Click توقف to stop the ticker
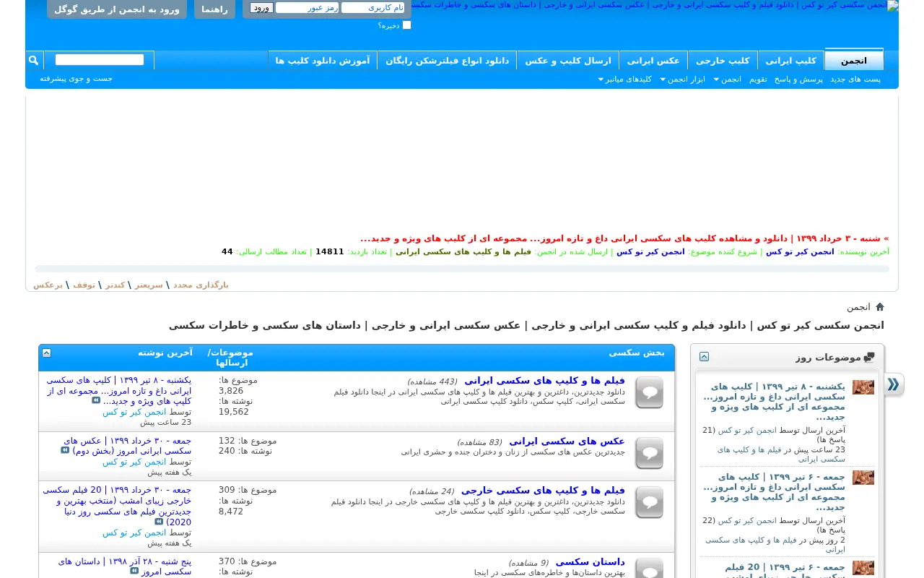Image resolution: width=924 pixels, height=578 pixels. (84, 285)
